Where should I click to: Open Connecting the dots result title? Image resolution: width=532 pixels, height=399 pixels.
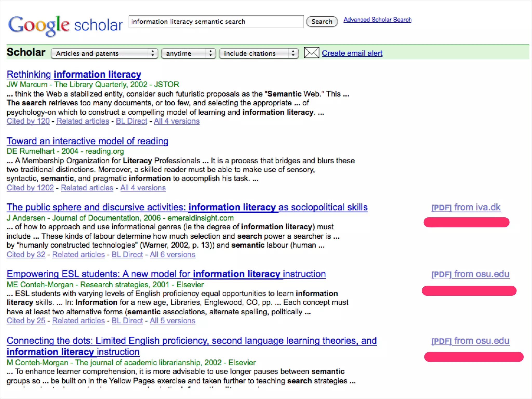pos(191,341)
